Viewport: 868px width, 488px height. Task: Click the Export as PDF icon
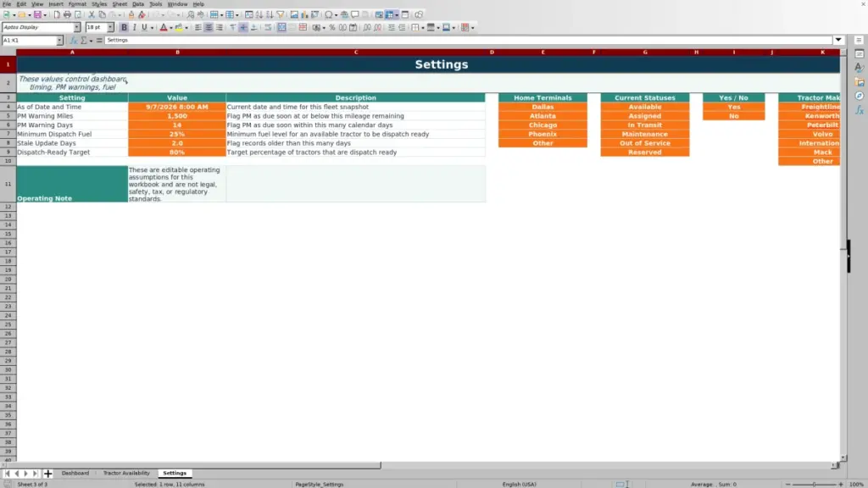[x=57, y=14]
